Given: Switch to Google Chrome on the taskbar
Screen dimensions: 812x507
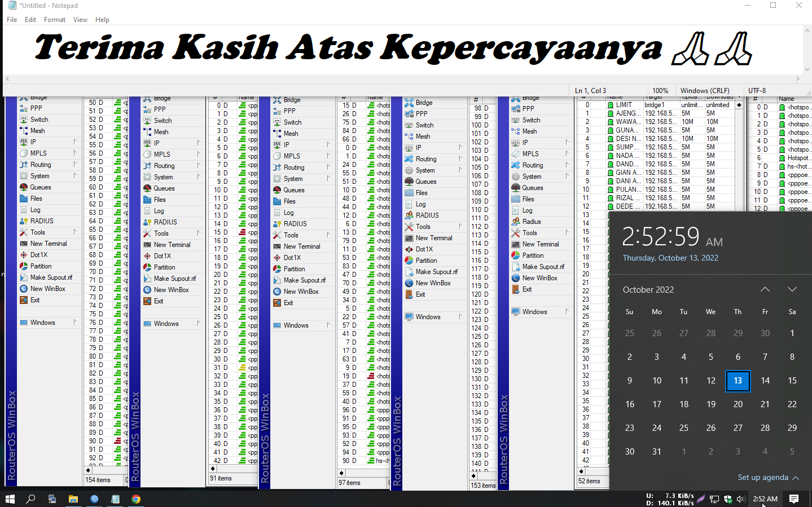Looking at the screenshot, I should [x=136, y=499].
